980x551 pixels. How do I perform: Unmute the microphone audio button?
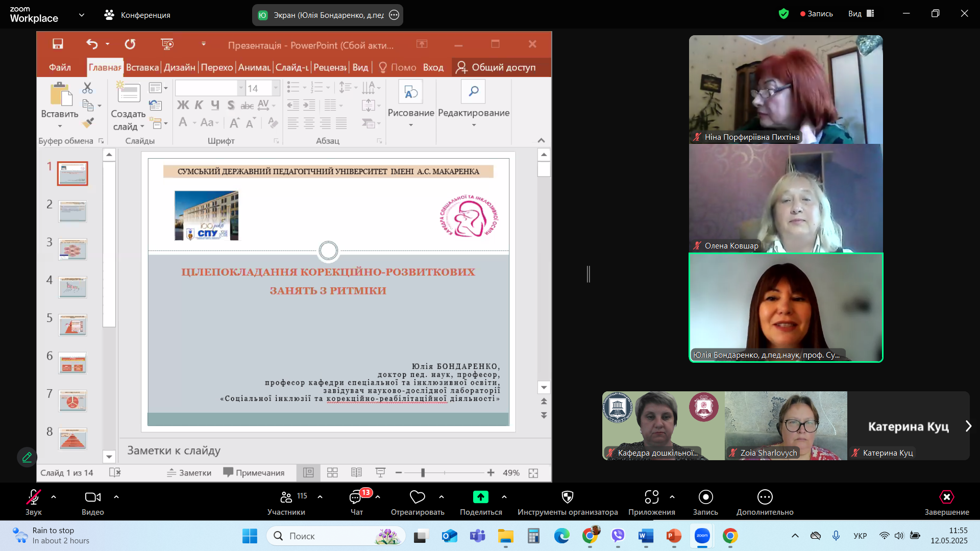point(34,497)
